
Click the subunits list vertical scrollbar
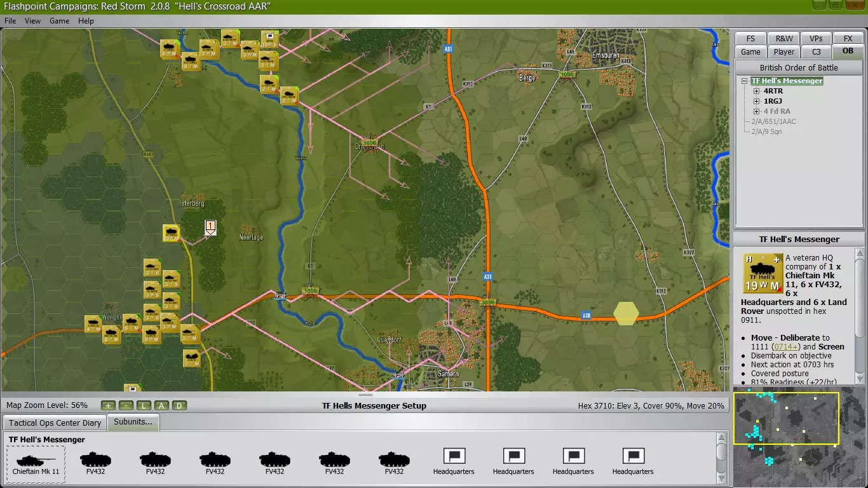[x=721, y=457]
